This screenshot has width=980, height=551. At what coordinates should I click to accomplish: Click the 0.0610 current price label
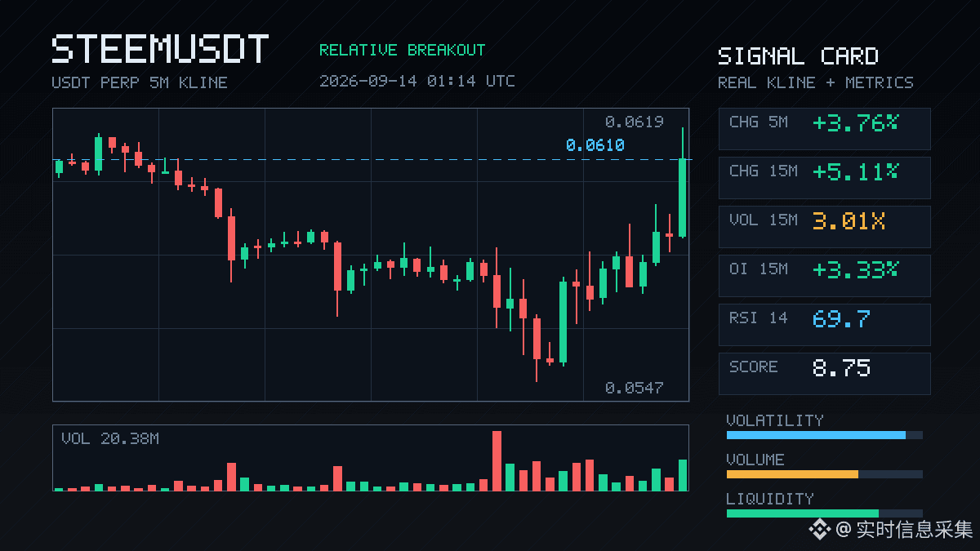click(595, 145)
